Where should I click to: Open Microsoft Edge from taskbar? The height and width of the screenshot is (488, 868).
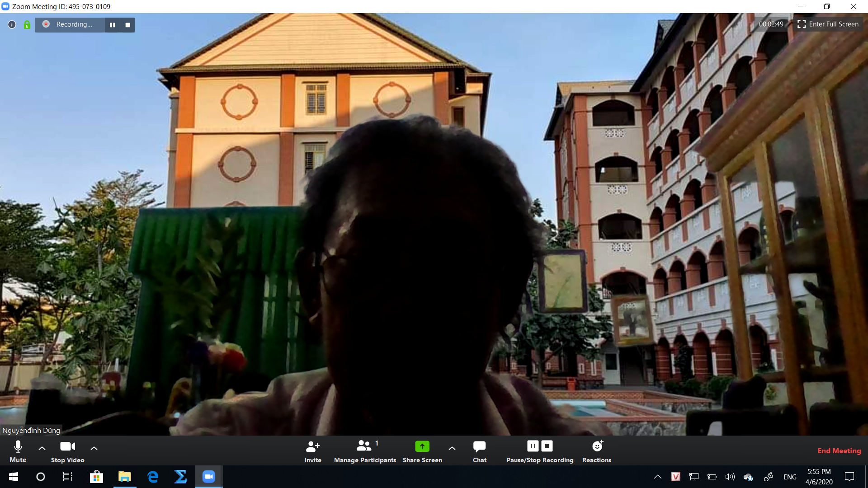(x=153, y=477)
